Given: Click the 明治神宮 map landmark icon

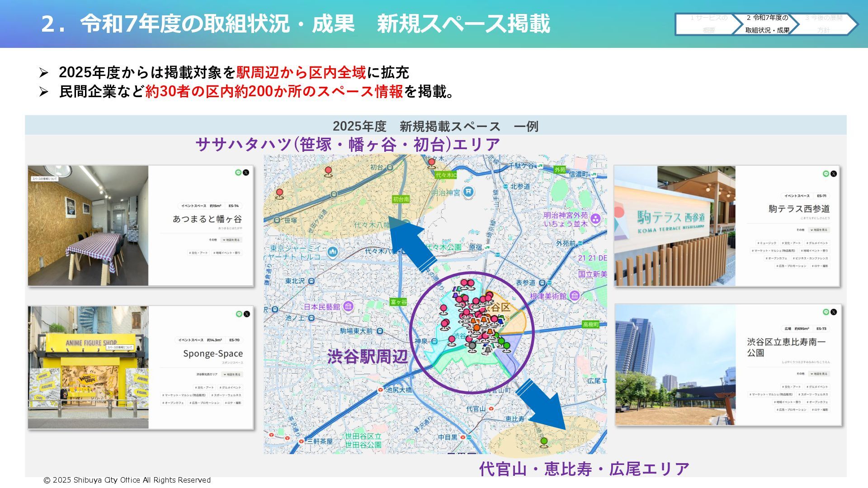Looking at the screenshot, I should pyautogui.click(x=469, y=192).
